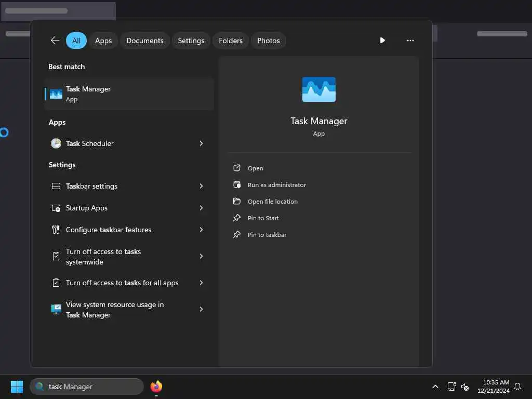Choose Pin to Start label
The height and width of the screenshot is (399, 532).
(263, 218)
